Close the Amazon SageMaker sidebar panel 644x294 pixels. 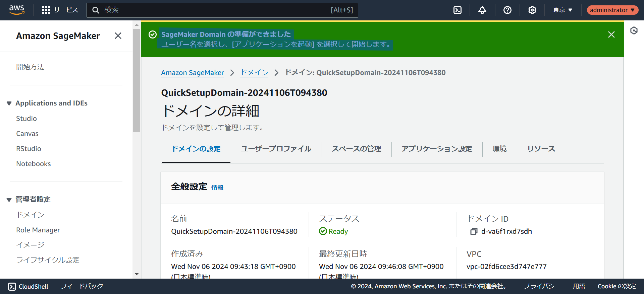pos(118,36)
